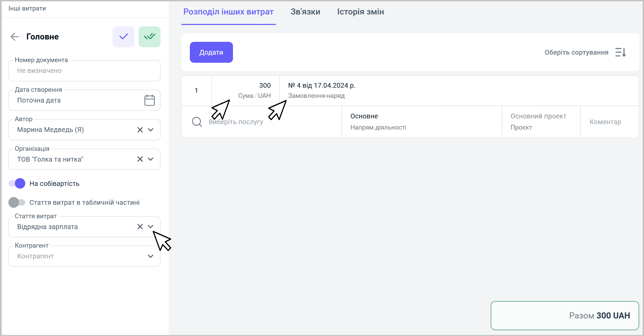
Task: Click the search magnifier icon for service
Action: tap(197, 122)
